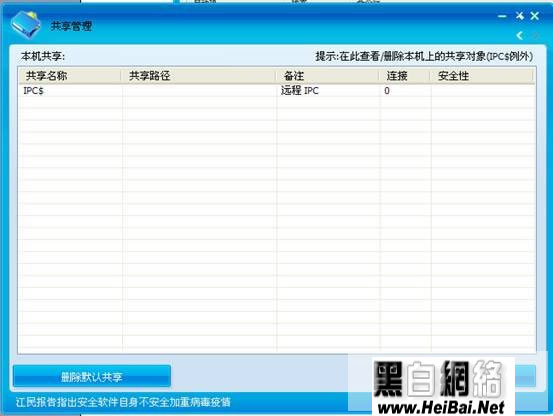Click the connection count 0 cell

coord(387,91)
